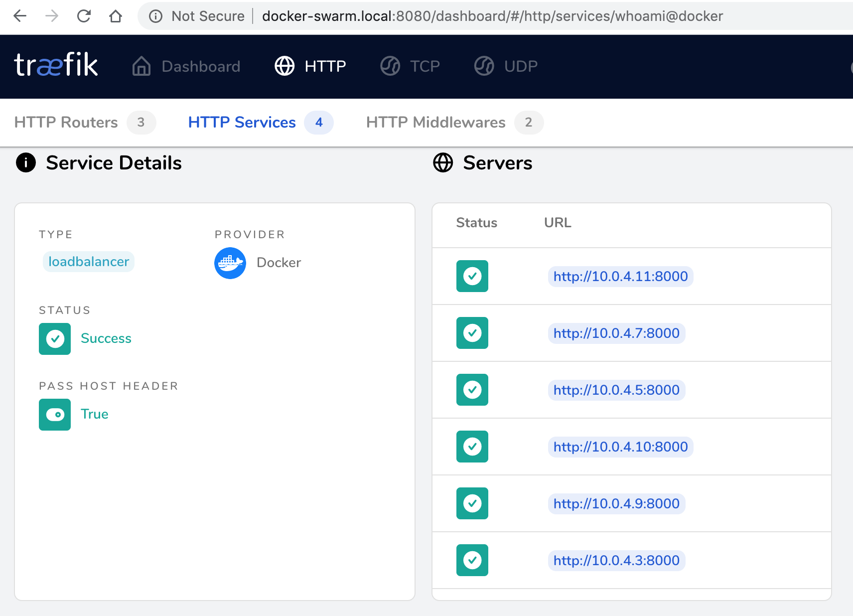Image resolution: width=853 pixels, height=616 pixels.
Task: Click the Servers globe icon
Action: 442,162
